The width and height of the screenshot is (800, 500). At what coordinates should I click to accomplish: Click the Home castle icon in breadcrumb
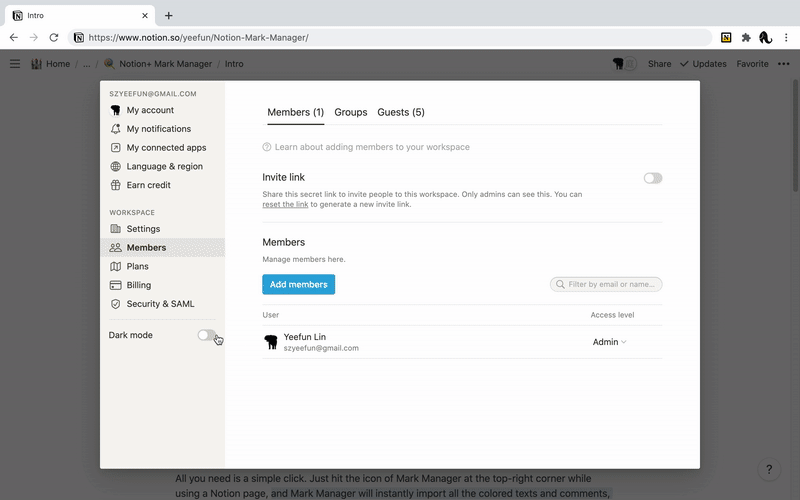tap(36, 64)
